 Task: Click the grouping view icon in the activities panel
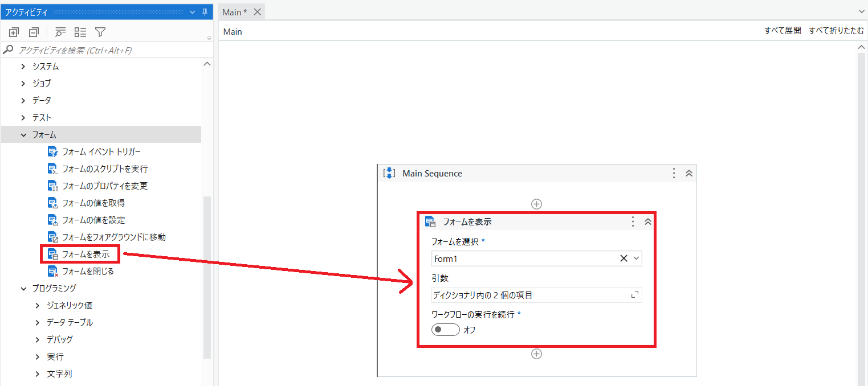[80, 32]
